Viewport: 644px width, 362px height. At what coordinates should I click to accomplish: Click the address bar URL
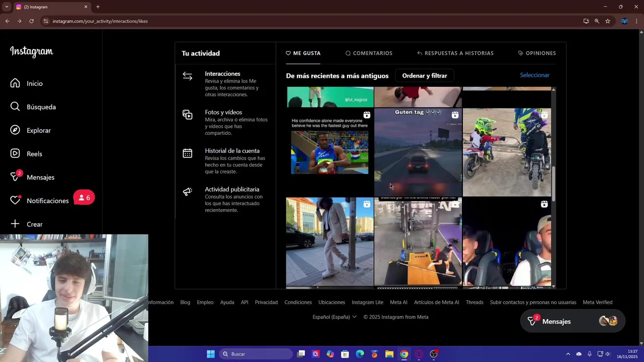click(100, 21)
